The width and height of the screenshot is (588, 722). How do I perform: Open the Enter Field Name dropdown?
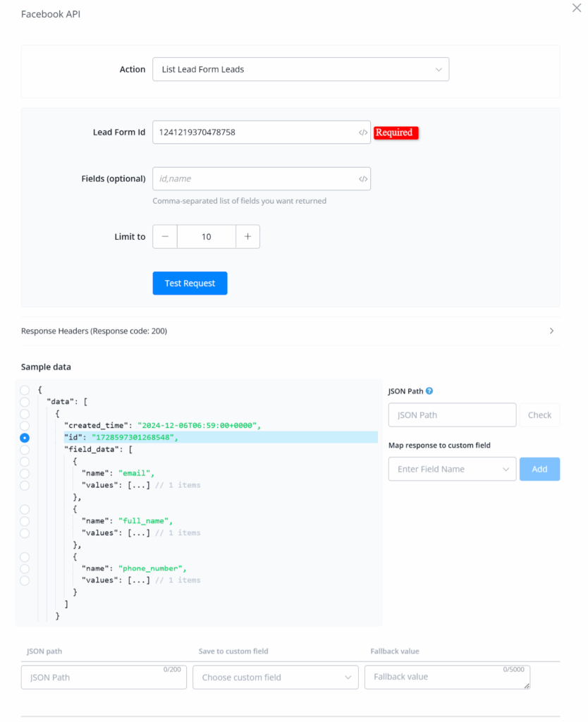click(x=452, y=469)
